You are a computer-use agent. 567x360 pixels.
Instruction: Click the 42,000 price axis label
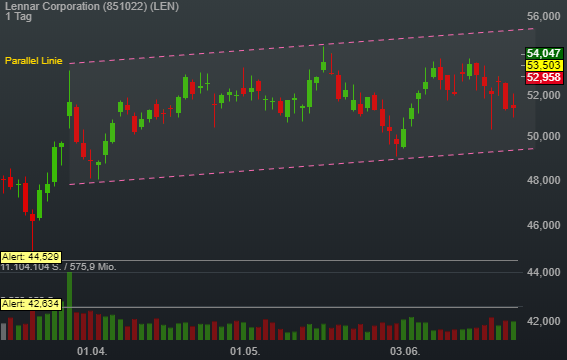tap(543, 321)
